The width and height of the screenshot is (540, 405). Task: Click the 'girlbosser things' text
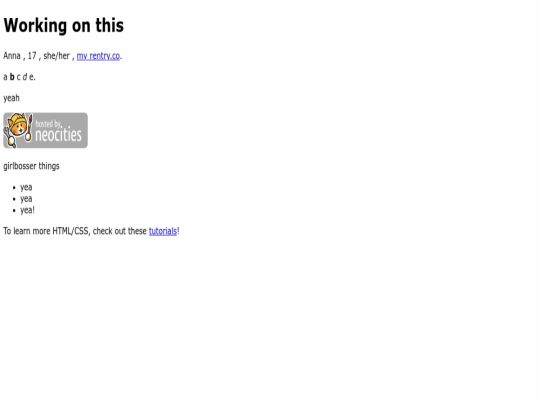(31, 166)
